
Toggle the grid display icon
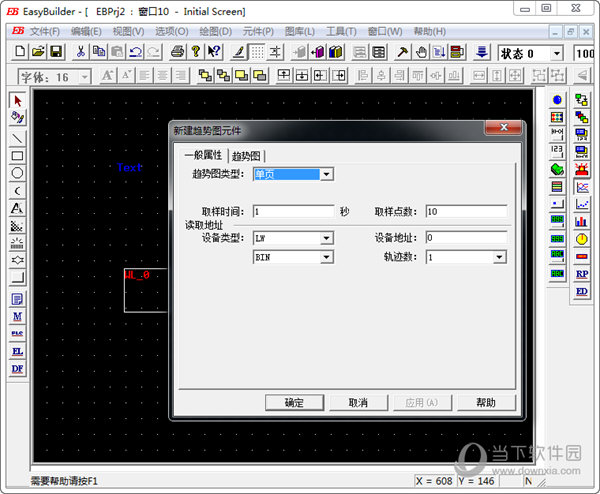257,52
